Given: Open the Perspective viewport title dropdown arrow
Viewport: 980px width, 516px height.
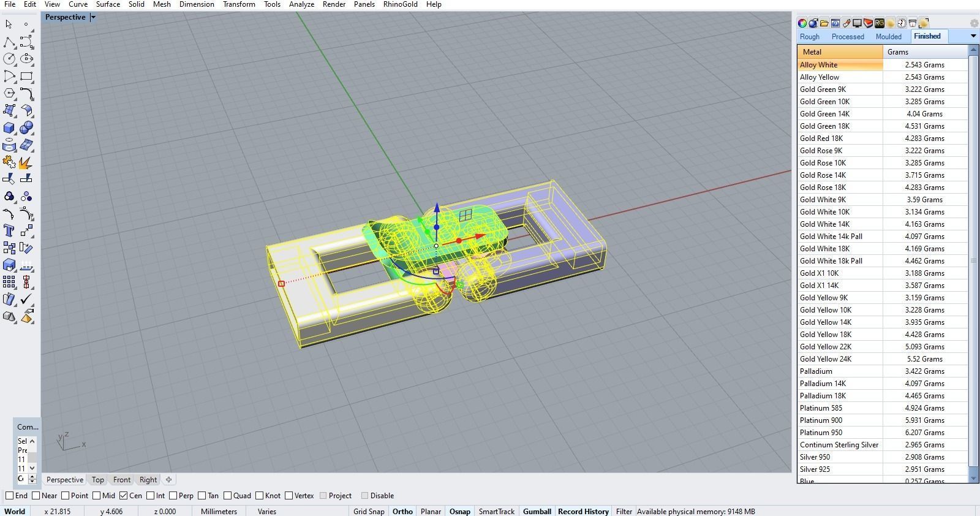Looking at the screenshot, I should point(93,17).
